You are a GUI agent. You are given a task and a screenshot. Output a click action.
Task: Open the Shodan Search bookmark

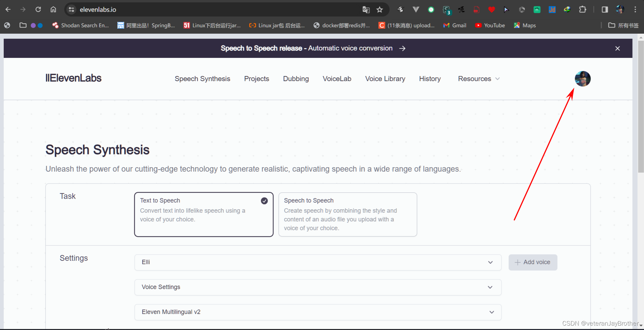(81, 25)
